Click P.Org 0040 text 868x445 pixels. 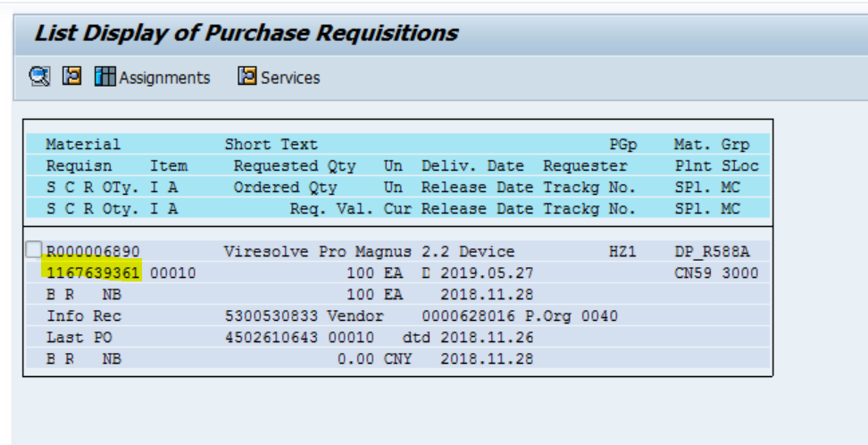tap(572, 316)
